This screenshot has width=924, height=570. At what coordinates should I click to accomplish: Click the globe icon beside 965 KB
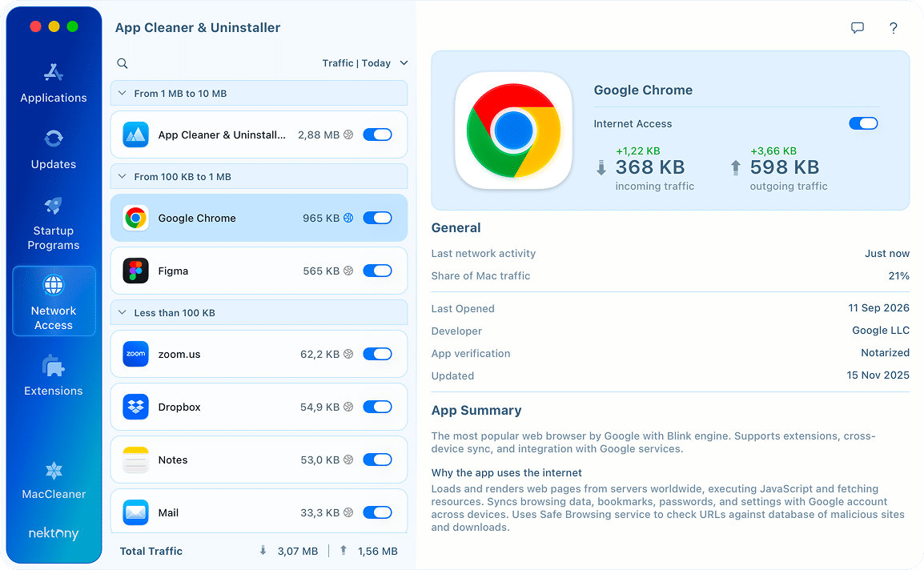click(x=348, y=218)
